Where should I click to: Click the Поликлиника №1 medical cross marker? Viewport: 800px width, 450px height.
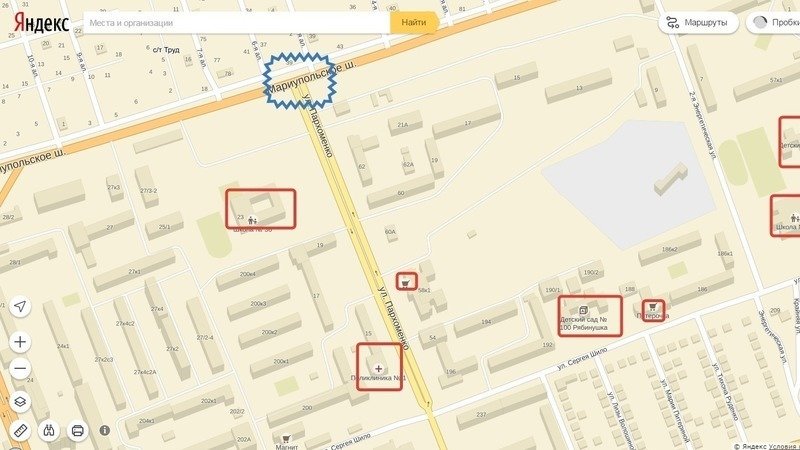[x=379, y=368]
